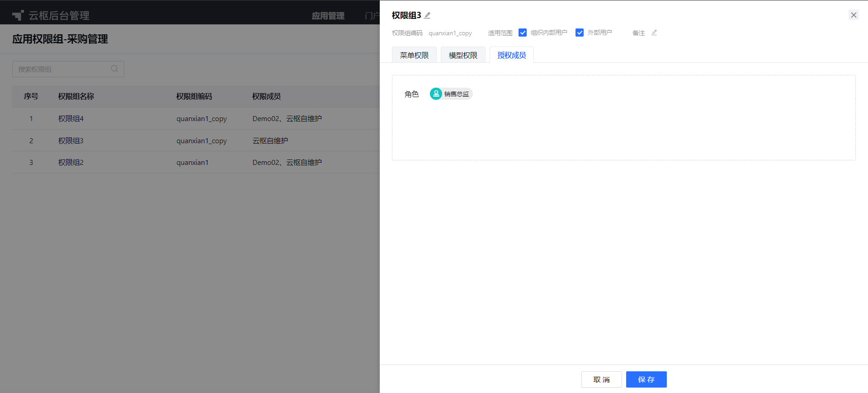Switch to the 模型权限 tab
868x393 pixels.
pyautogui.click(x=463, y=55)
